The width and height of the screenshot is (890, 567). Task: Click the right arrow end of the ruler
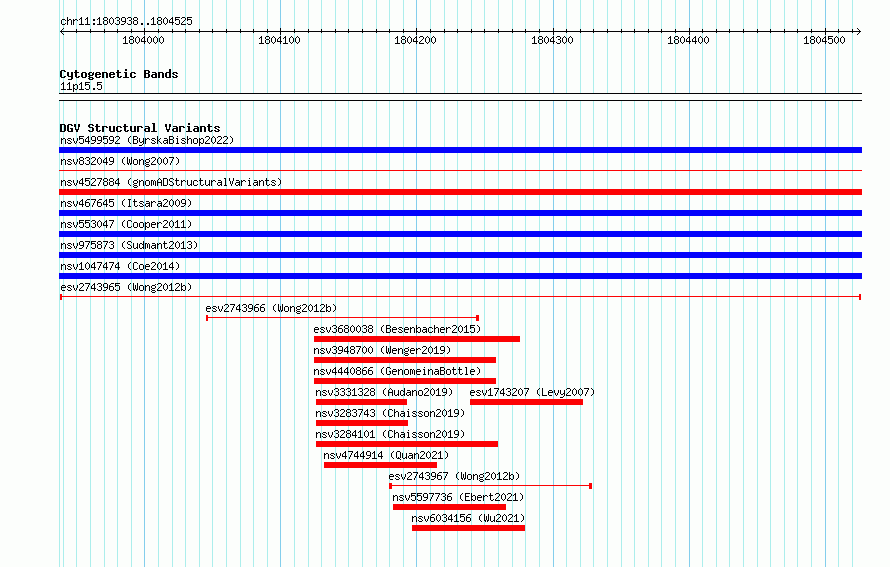pos(859,32)
